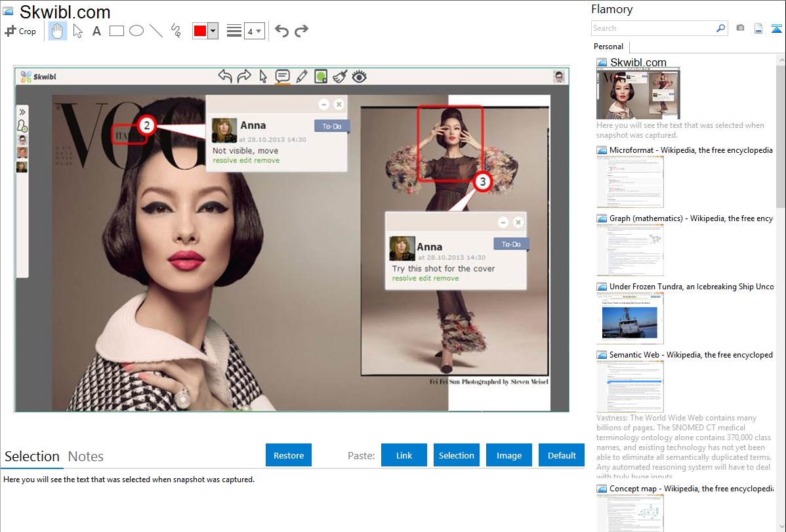Select the freehand scribble tool
Image resolution: width=786 pixels, height=532 pixels.
(176, 31)
